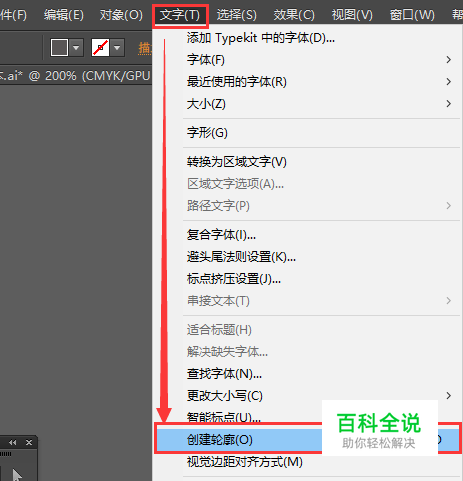Choose 转换为区域文字(V)
Screen dimensions: 463x481
pyautogui.click(x=307, y=162)
